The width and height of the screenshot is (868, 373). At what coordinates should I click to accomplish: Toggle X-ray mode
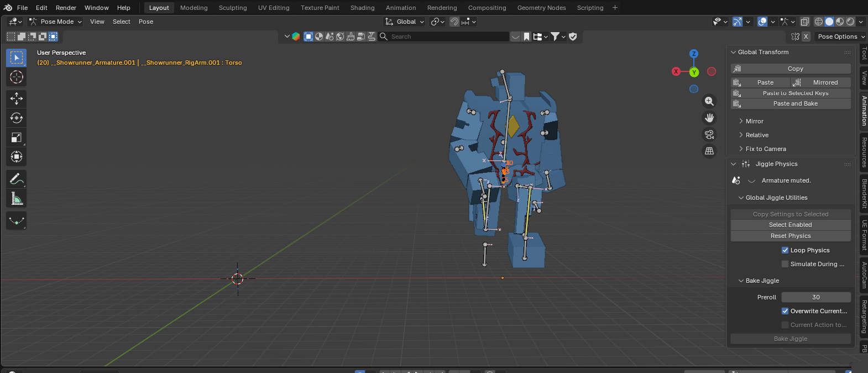click(805, 22)
